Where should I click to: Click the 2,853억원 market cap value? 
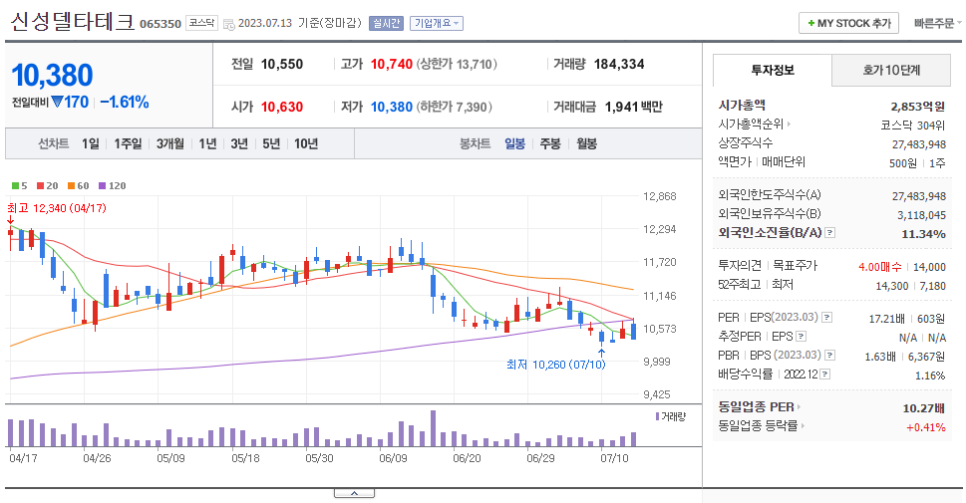point(917,107)
